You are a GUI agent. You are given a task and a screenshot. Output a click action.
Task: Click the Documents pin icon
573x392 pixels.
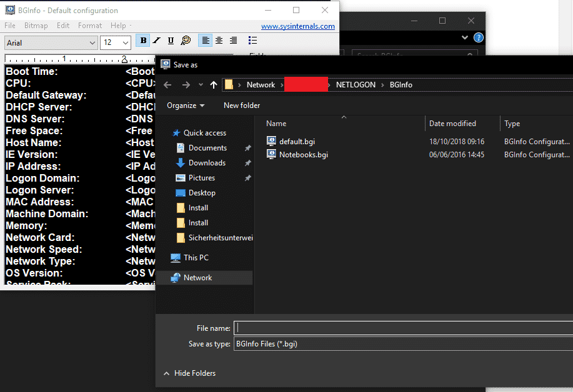[x=248, y=148]
